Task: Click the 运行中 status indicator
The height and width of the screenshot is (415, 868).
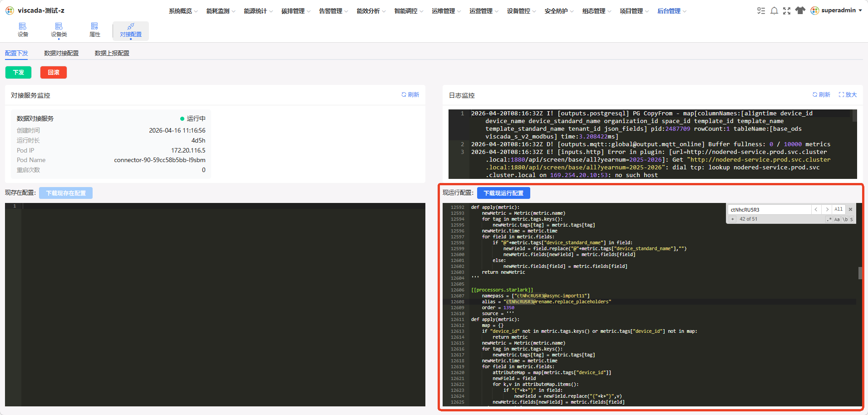Action: pos(193,119)
